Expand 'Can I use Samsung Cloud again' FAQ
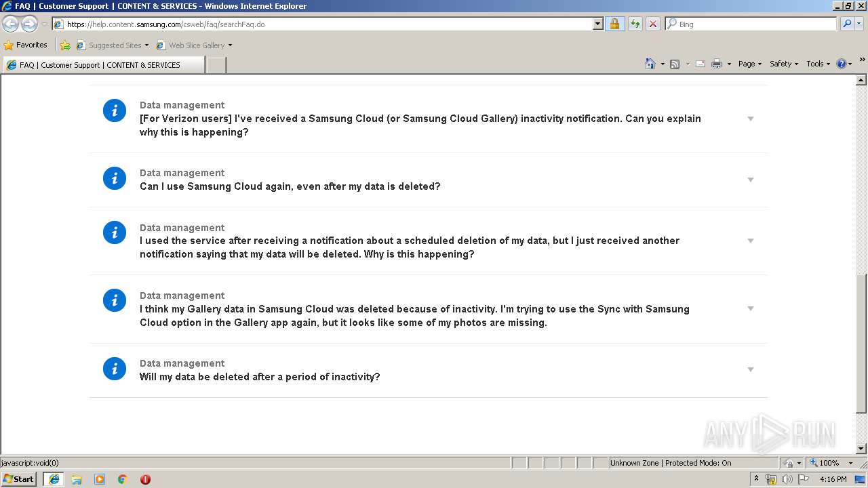 [x=751, y=180]
